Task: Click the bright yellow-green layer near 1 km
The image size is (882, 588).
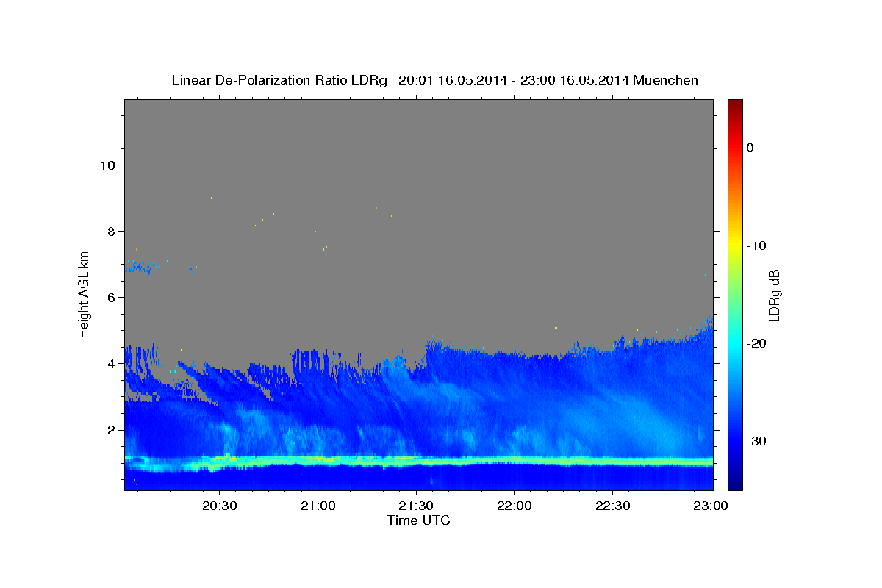Action: (x=419, y=462)
